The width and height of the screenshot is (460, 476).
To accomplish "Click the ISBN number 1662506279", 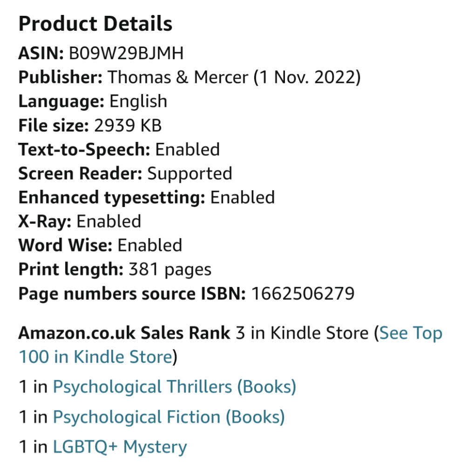I will [x=303, y=294].
